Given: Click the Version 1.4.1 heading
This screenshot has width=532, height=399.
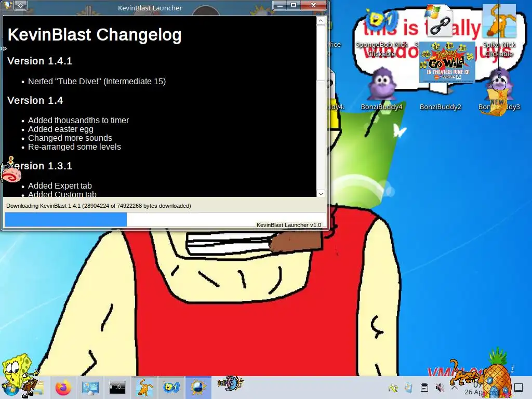Looking at the screenshot, I should (39, 61).
